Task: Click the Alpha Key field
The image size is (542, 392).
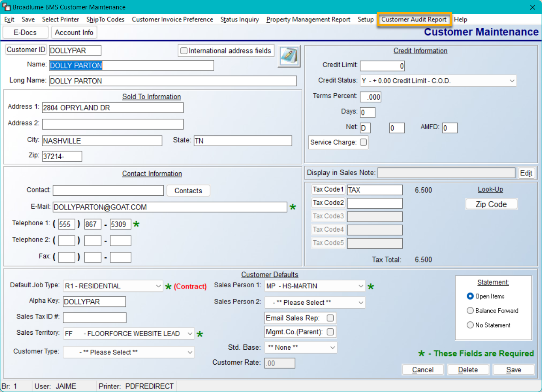Action: (x=94, y=301)
